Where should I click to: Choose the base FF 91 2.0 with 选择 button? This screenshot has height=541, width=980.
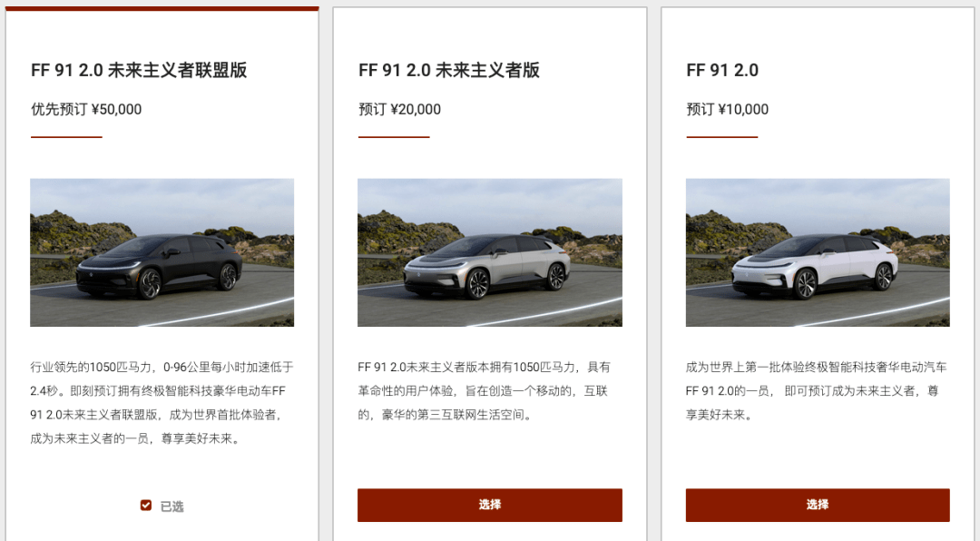(x=818, y=505)
